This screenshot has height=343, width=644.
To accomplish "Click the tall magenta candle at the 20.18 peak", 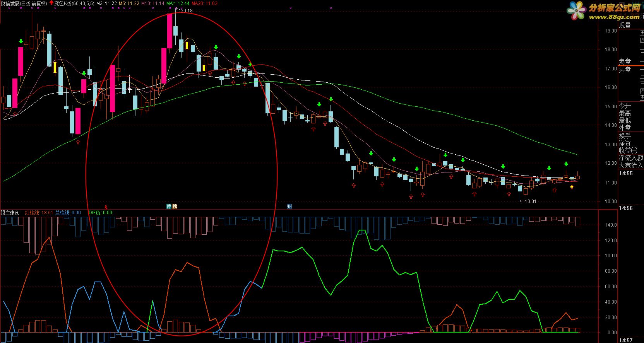I will point(170,31).
